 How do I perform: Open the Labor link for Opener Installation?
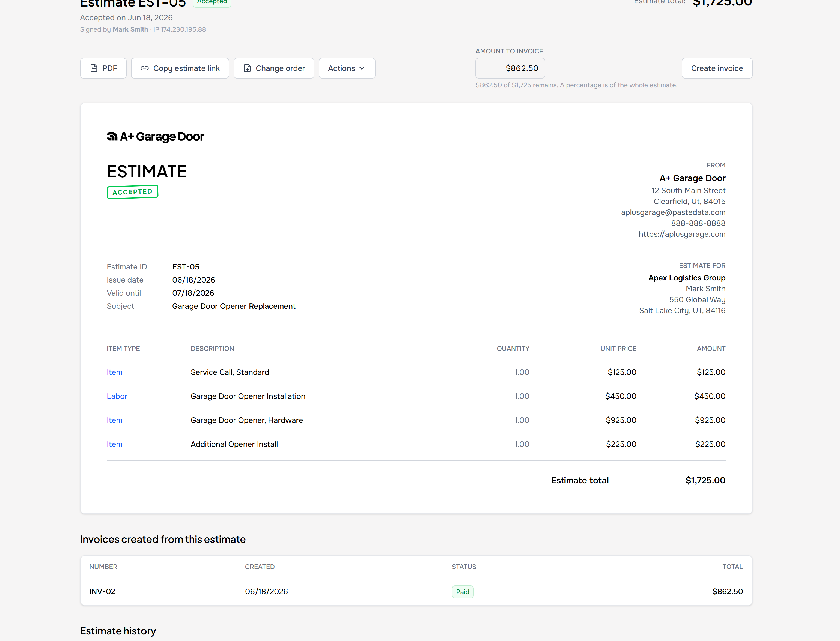[x=117, y=396]
